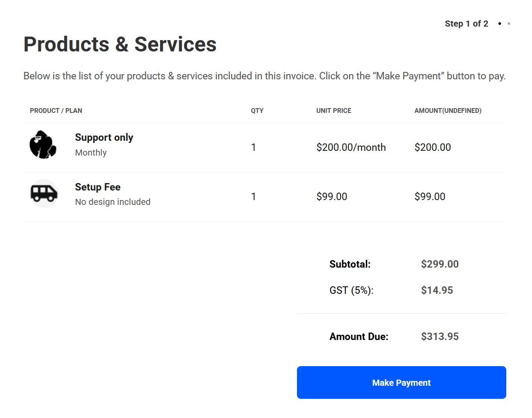Click the van icon for Setup Fee

click(x=44, y=193)
